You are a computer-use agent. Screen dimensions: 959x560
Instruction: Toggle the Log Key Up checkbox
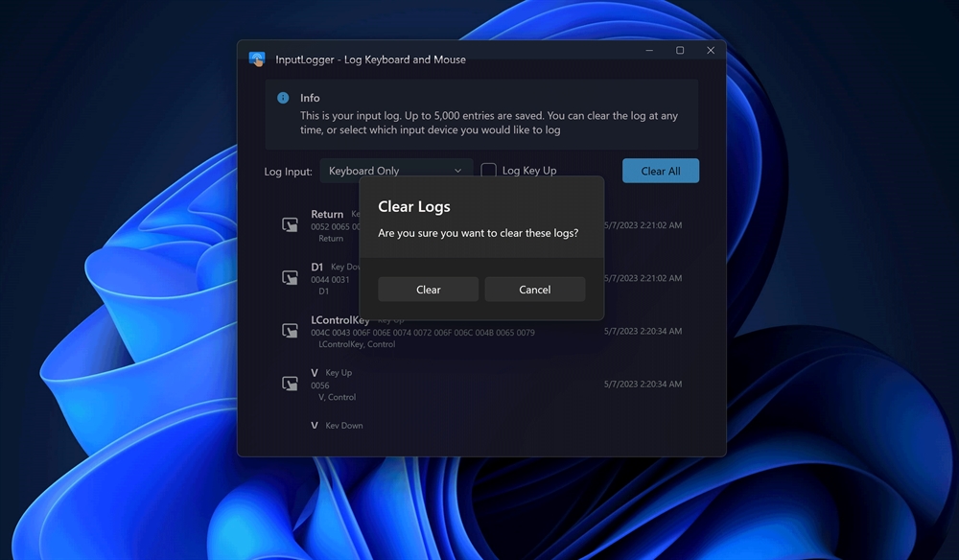point(489,171)
